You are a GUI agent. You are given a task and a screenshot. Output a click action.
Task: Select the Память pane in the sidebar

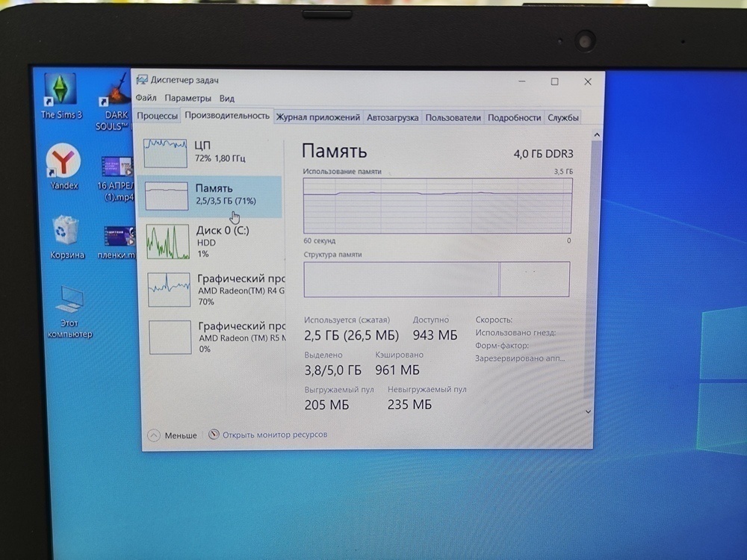pyautogui.click(x=209, y=194)
